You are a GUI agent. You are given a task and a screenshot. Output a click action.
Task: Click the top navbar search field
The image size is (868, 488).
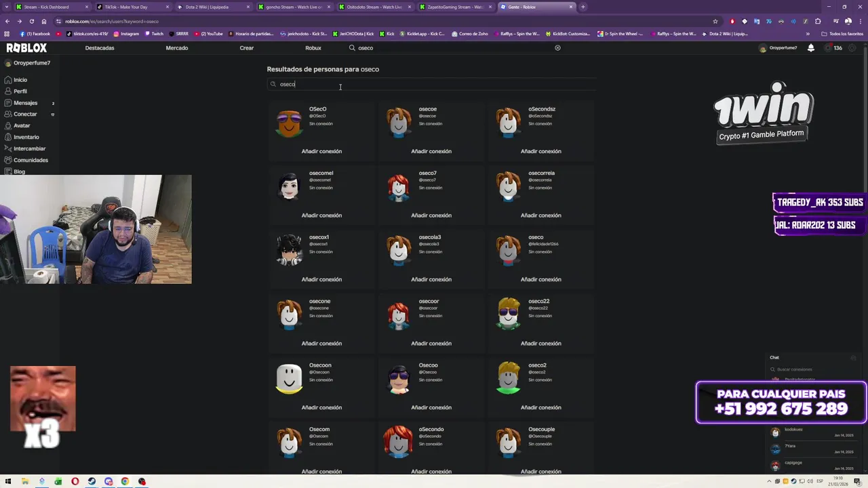[454, 48]
